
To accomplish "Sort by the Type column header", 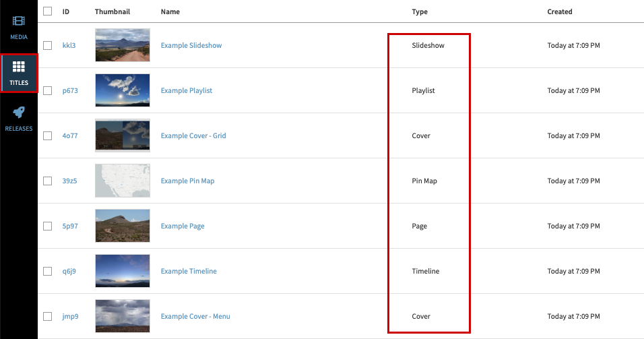I will pos(420,11).
